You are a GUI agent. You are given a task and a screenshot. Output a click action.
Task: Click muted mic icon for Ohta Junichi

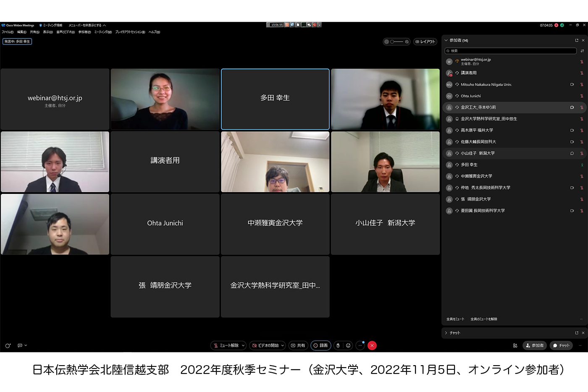(582, 96)
